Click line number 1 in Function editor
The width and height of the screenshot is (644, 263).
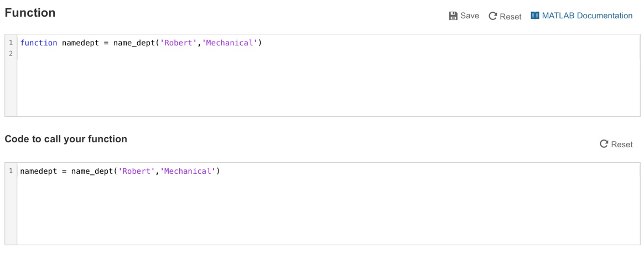[11, 43]
